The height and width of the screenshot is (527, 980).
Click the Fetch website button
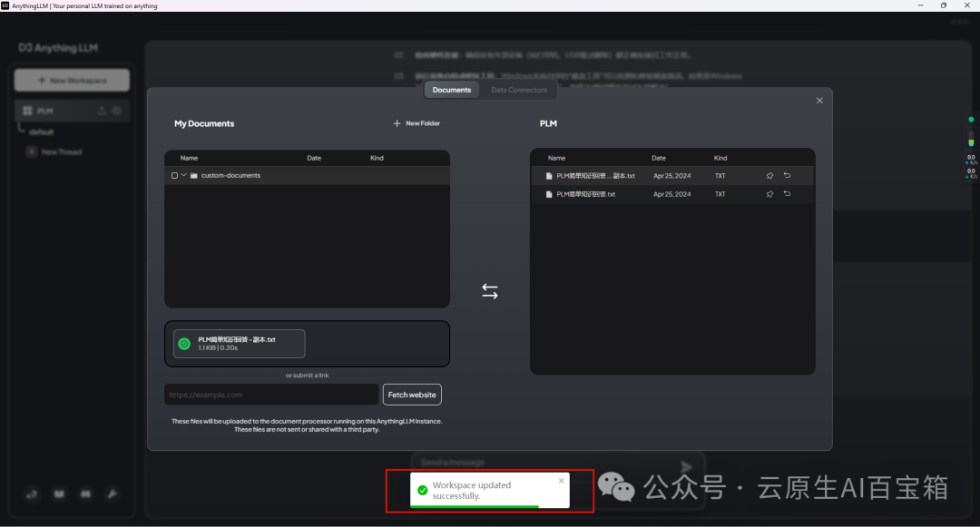[x=412, y=395]
